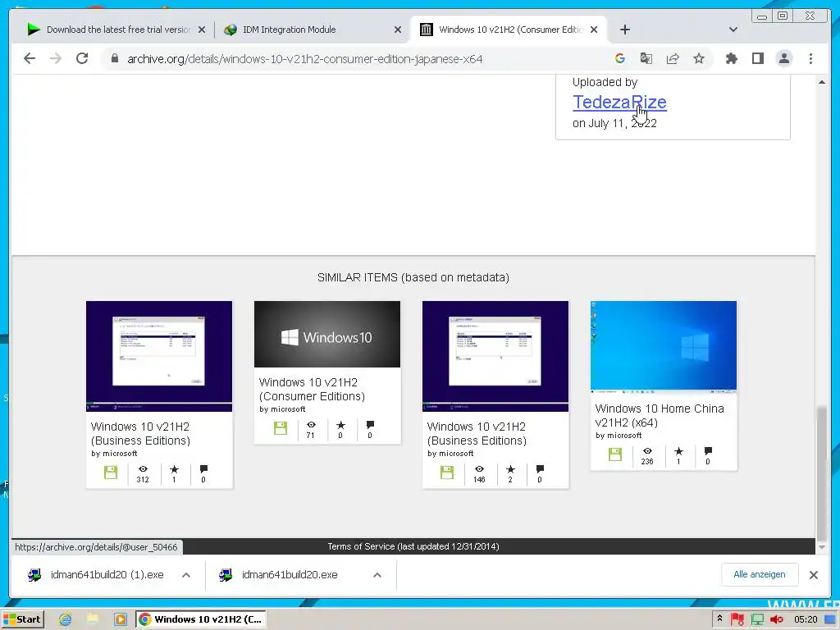The width and height of the screenshot is (840, 630).
Task: View site information via the lock icon
Action: [114, 58]
